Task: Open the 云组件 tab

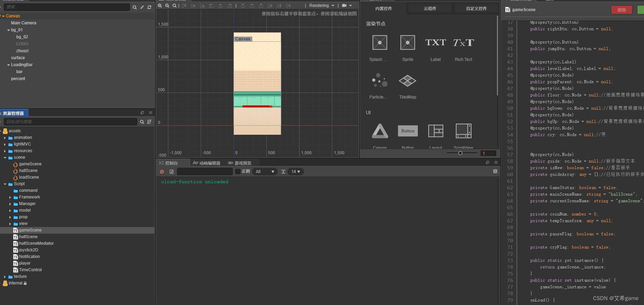Action: 430,8
